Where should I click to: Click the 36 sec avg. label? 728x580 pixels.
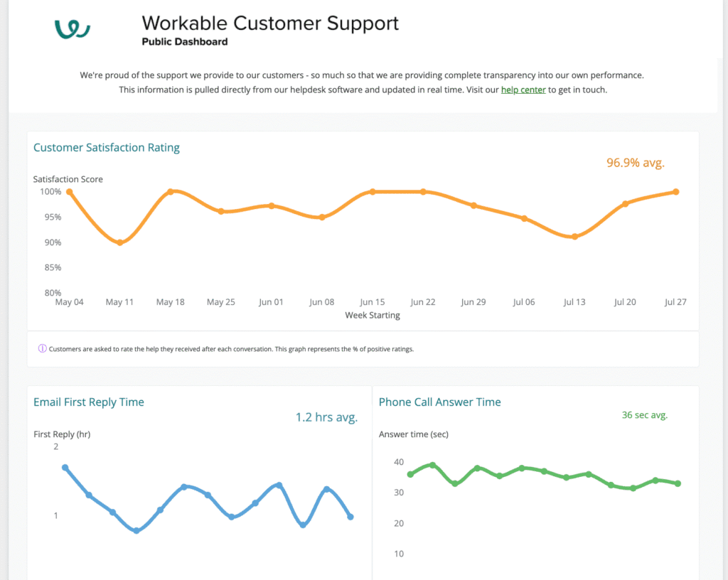pos(644,415)
